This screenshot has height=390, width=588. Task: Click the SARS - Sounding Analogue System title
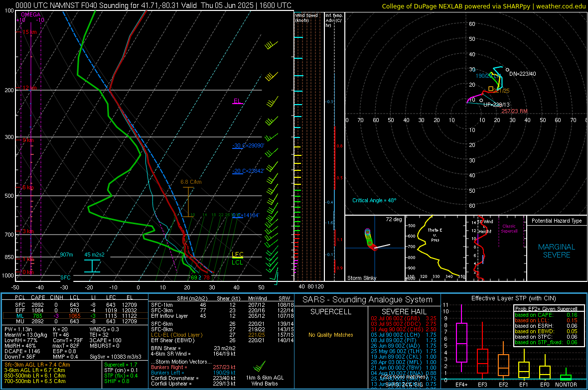pyautogui.click(x=367, y=300)
